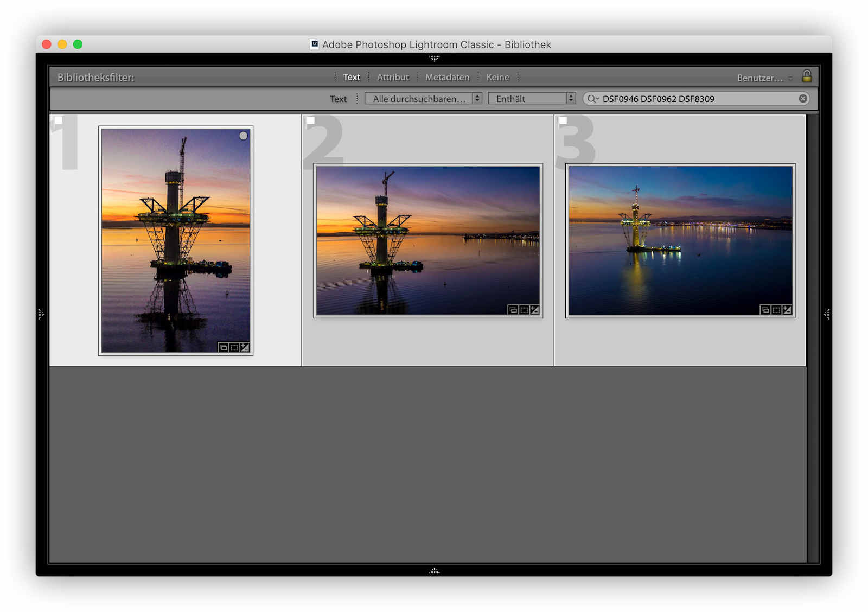Switch to the Metadaten filter tab

(x=447, y=77)
